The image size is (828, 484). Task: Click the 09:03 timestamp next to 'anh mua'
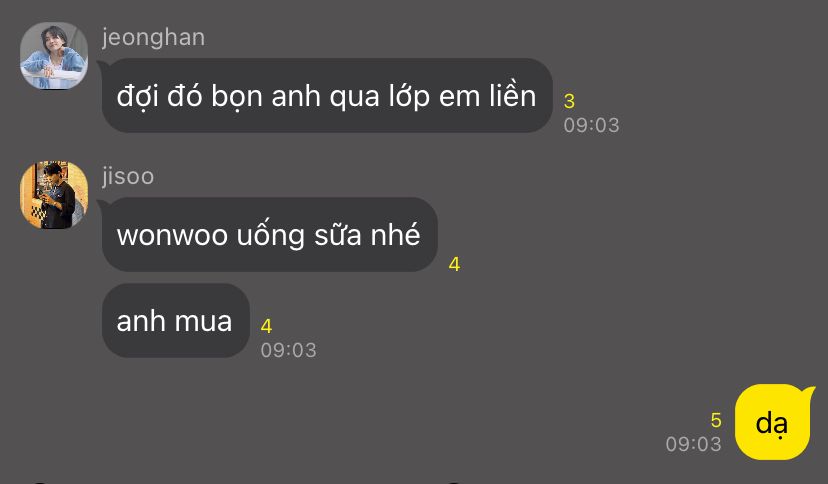[289, 350]
